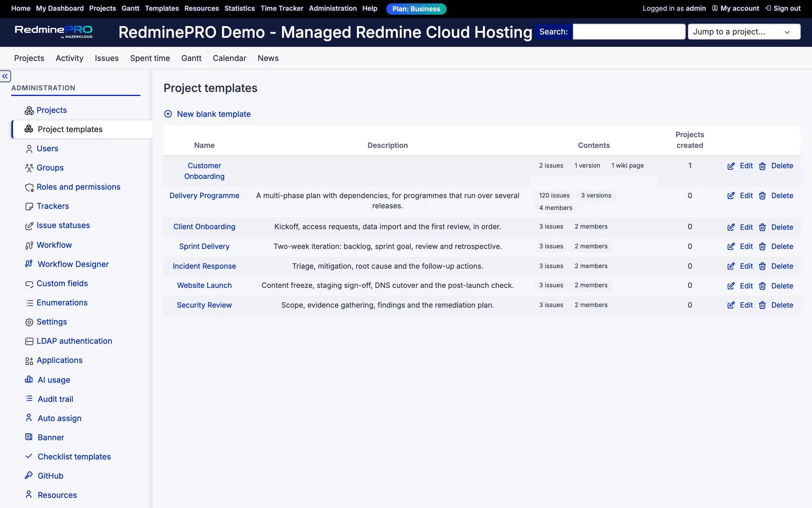
Task: Click the Enumerations list icon
Action: (29, 303)
